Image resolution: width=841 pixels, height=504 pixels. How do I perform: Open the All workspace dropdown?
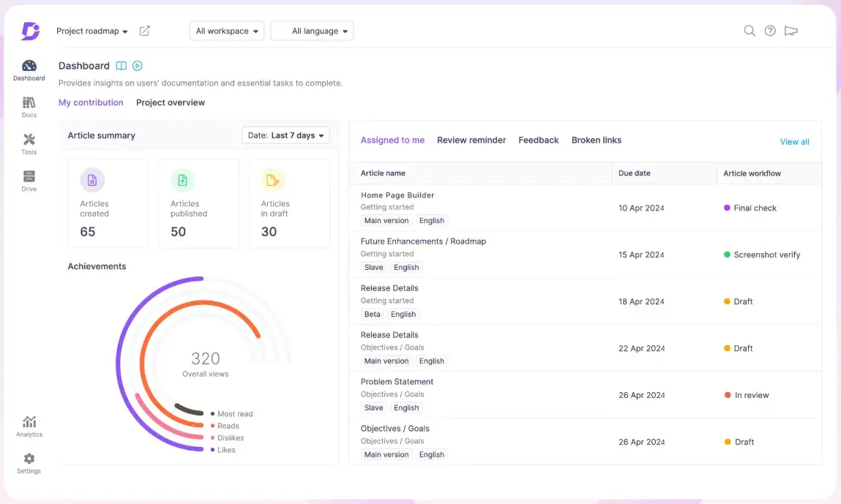click(x=228, y=31)
